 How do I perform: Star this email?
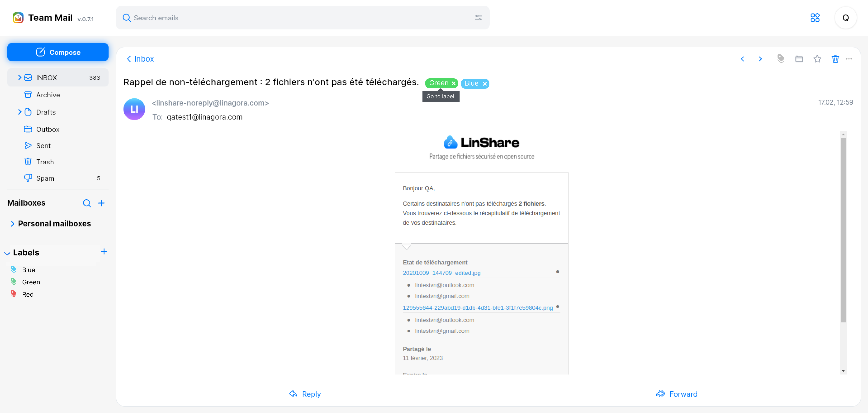click(x=817, y=59)
